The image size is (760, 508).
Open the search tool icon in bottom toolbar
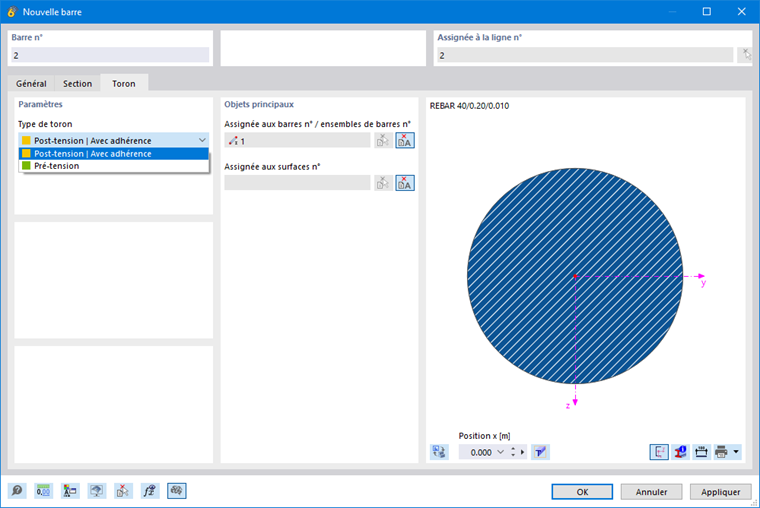(x=17, y=491)
